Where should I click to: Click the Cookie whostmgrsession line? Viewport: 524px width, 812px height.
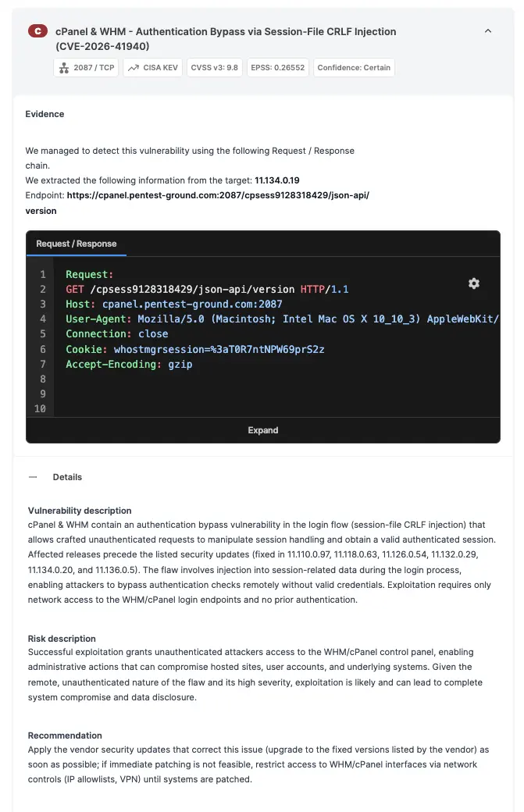pyautogui.click(x=195, y=349)
